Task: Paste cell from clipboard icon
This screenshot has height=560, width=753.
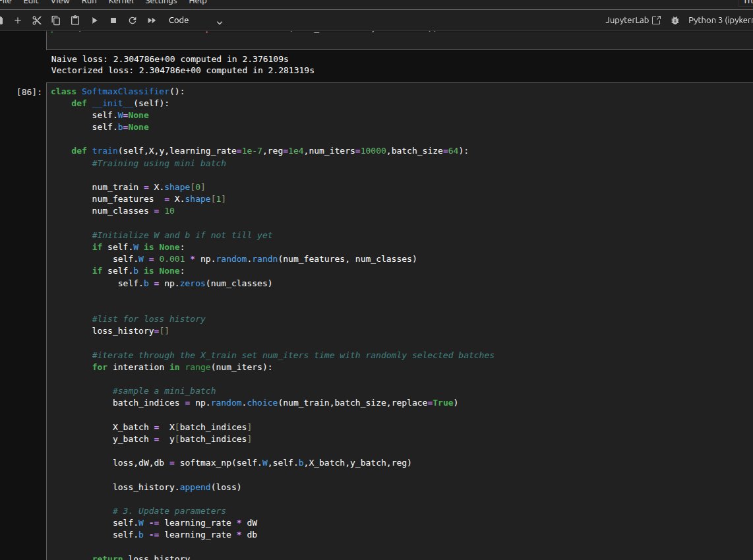Action: [75, 20]
